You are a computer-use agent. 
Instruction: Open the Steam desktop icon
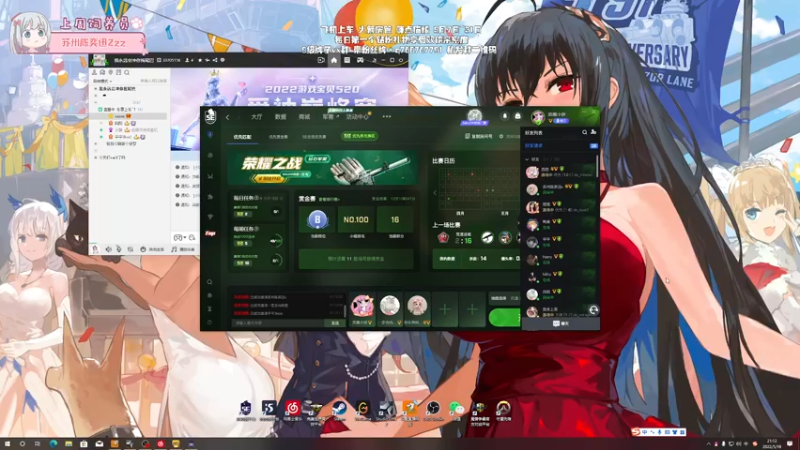[339, 409]
